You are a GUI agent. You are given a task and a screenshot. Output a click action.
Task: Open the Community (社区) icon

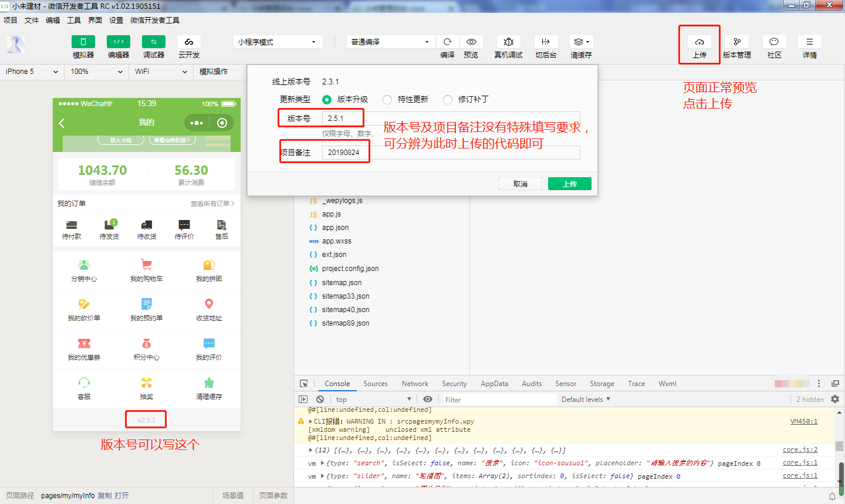(x=774, y=42)
